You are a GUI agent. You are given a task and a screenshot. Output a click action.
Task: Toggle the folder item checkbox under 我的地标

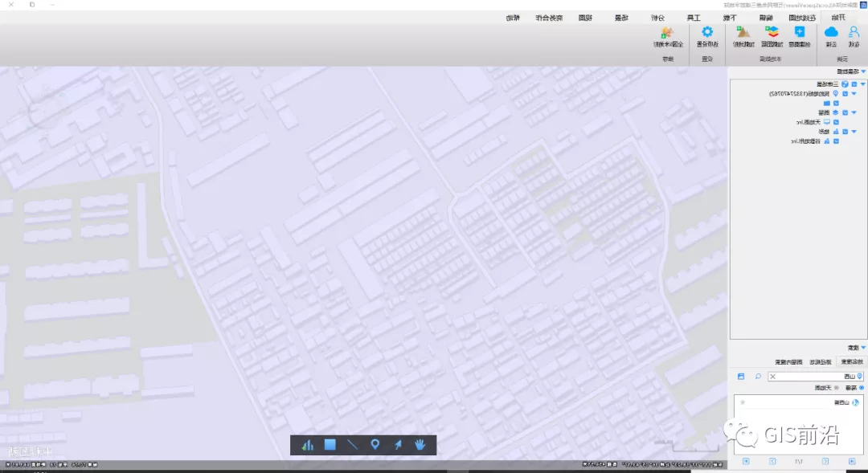[836, 103]
